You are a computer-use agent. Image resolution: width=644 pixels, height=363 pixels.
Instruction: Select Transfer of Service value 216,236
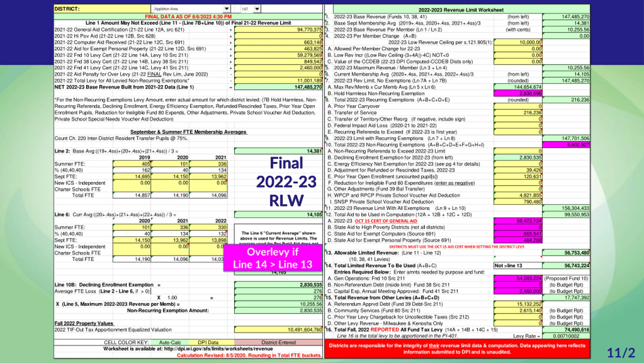pos(518,113)
